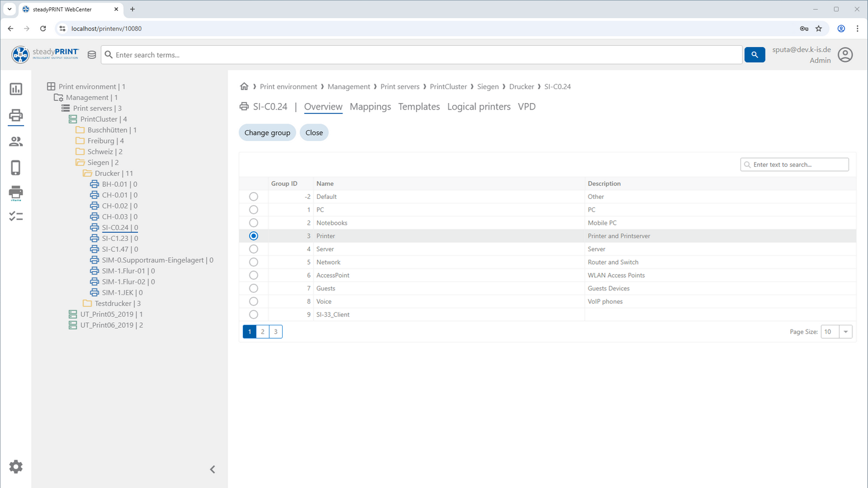This screenshot has width=868, height=488.
Task: Select SI-C1.47 in the tree
Action: click(x=119, y=249)
